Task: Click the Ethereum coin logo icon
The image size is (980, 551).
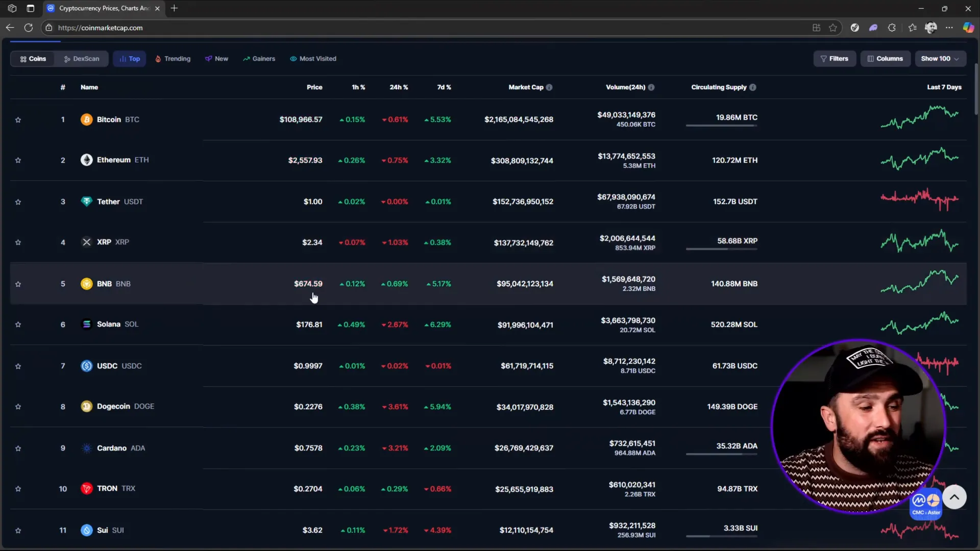Action: coord(86,160)
